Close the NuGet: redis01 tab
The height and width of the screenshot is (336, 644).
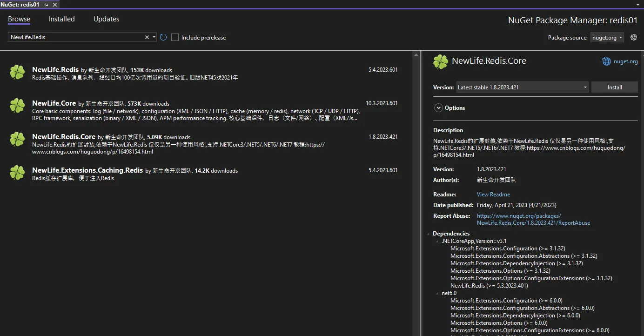(55, 4)
